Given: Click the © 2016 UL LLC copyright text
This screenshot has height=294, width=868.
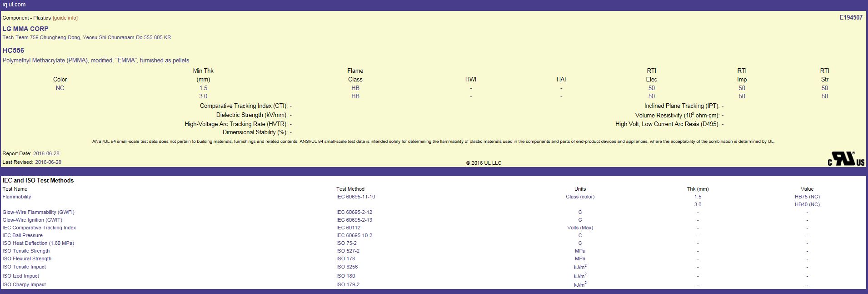Looking at the screenshot, I should point(484,163).
